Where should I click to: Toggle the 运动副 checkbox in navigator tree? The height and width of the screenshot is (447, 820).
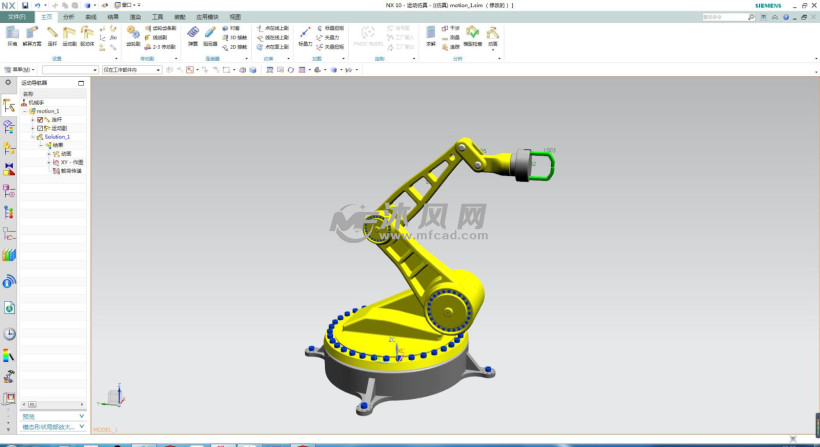coord(40,128)
